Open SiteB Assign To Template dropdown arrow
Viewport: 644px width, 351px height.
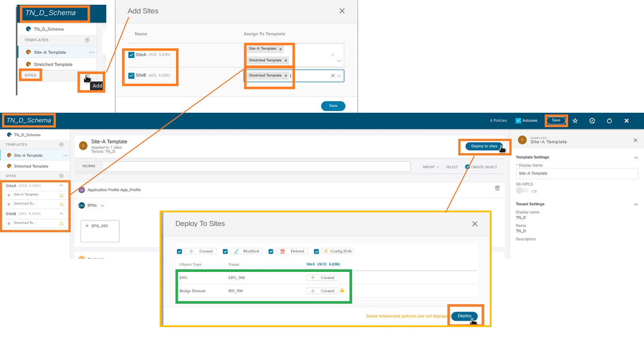pos(339,76)
